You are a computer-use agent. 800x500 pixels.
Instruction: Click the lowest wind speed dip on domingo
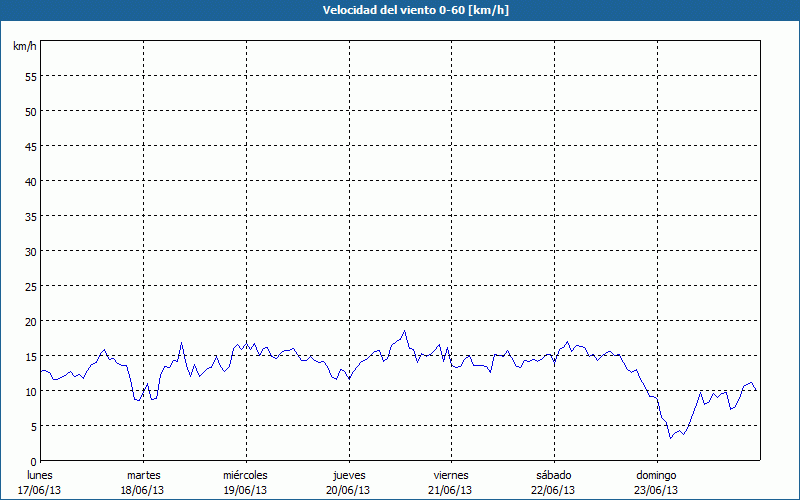pyautogui.click(x=671, y=438)
